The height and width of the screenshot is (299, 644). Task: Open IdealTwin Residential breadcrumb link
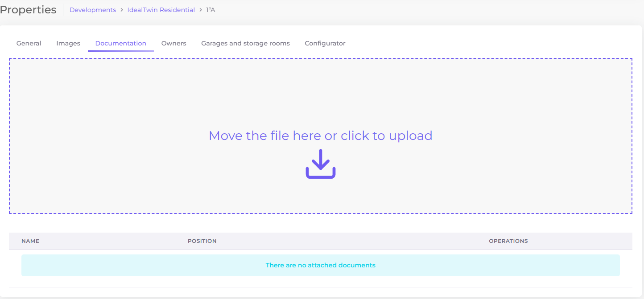pos(161,10)
